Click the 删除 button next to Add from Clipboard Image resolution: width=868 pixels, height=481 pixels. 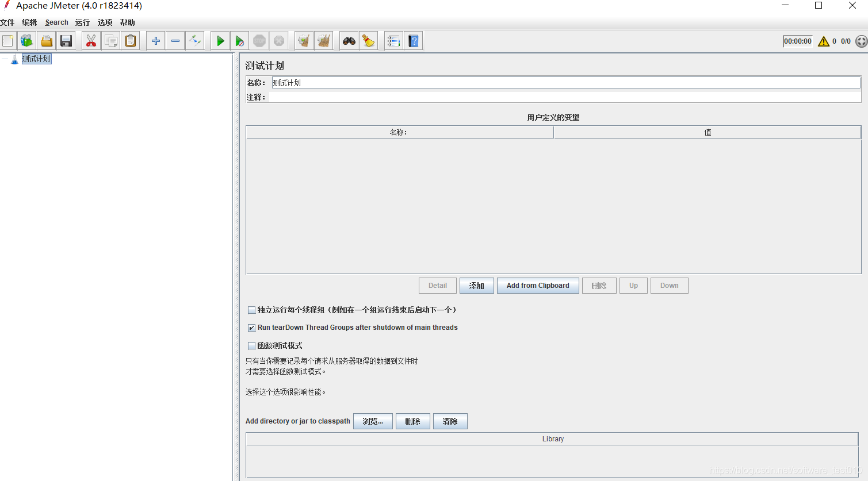point(599,286)
